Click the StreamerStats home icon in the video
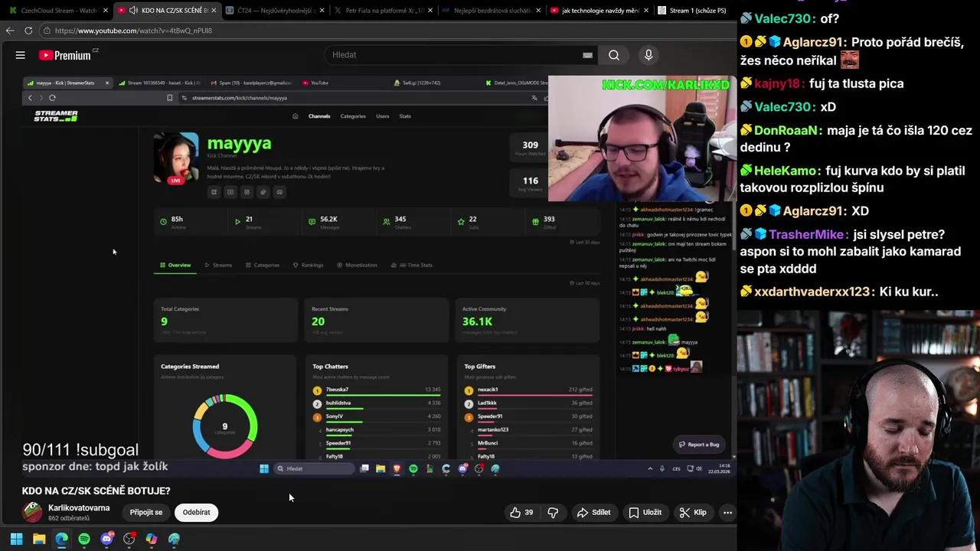 tap(296, 116)
